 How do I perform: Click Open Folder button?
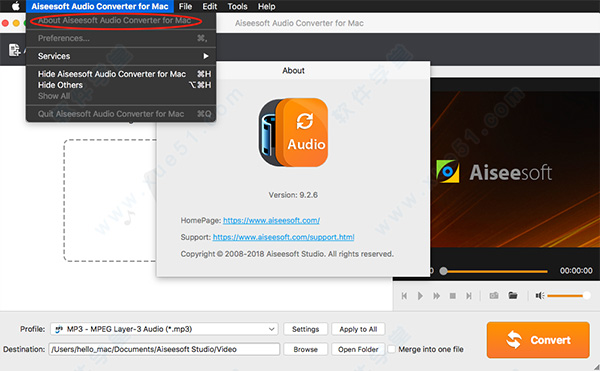(x=358, y=349)
